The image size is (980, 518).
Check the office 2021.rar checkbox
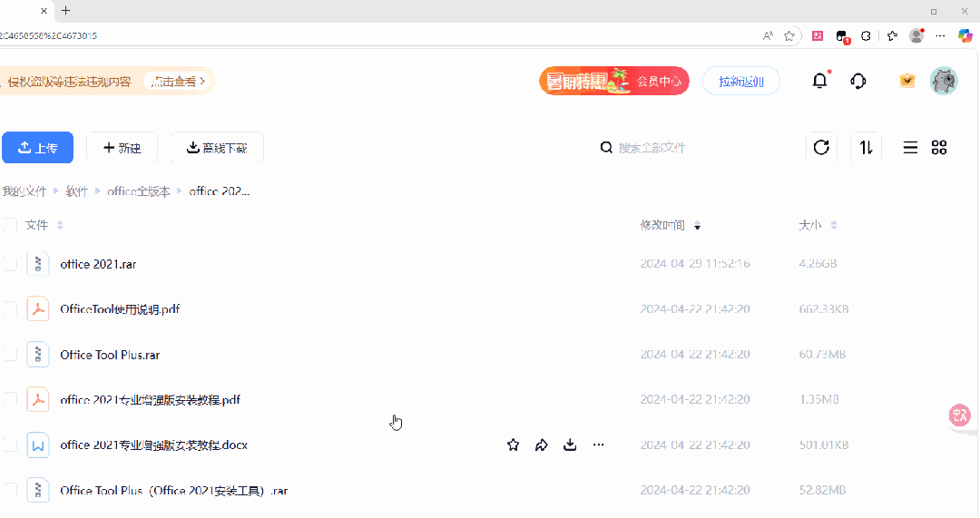point(9,264)
